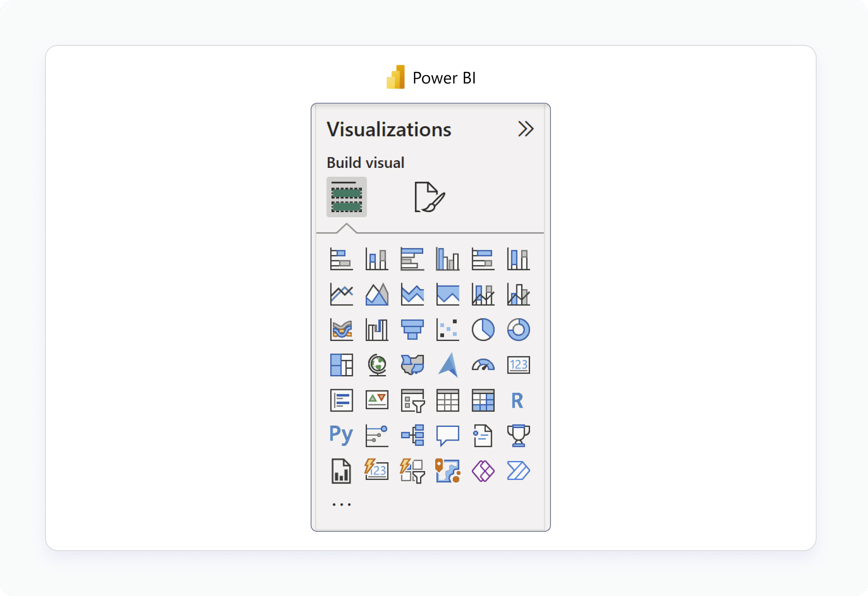Select the card visual showing 123
Image resolution: width=868 pixels, height=596 pixels.
pos(518,365)
